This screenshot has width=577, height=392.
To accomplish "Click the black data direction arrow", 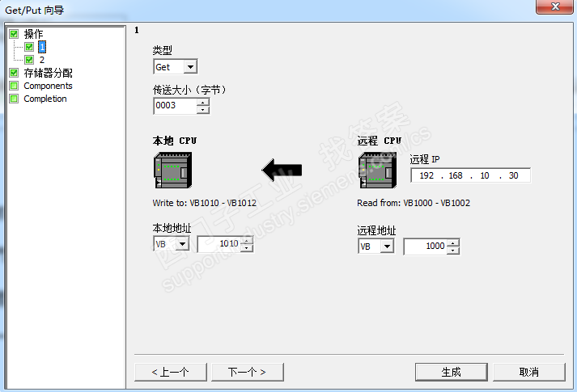I will 282,170.
